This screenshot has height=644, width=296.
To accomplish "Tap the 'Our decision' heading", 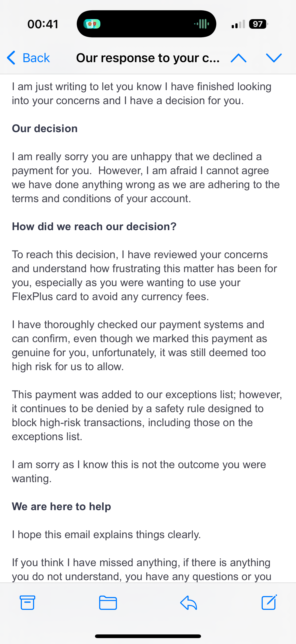I will pos(45,128).
